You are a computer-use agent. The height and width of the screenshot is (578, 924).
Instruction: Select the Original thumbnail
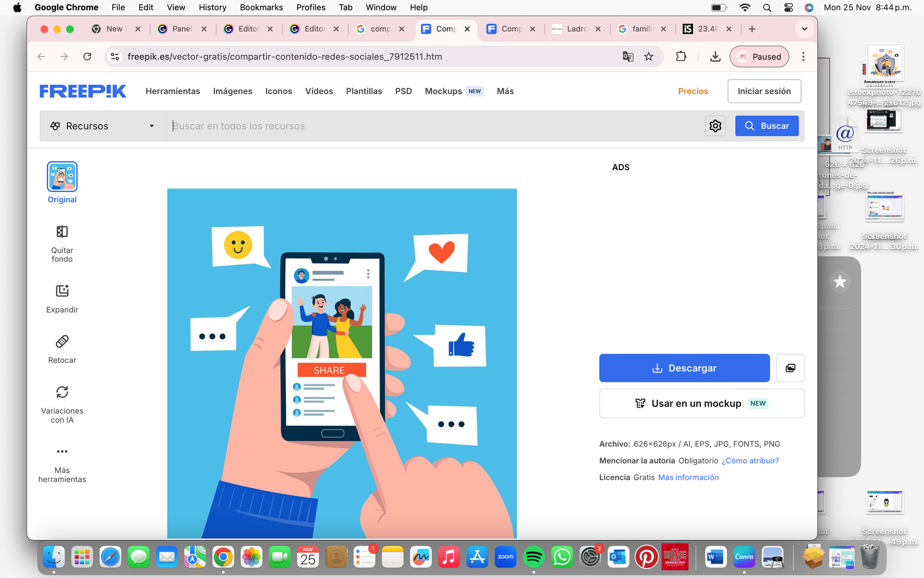tap(62, 177)
